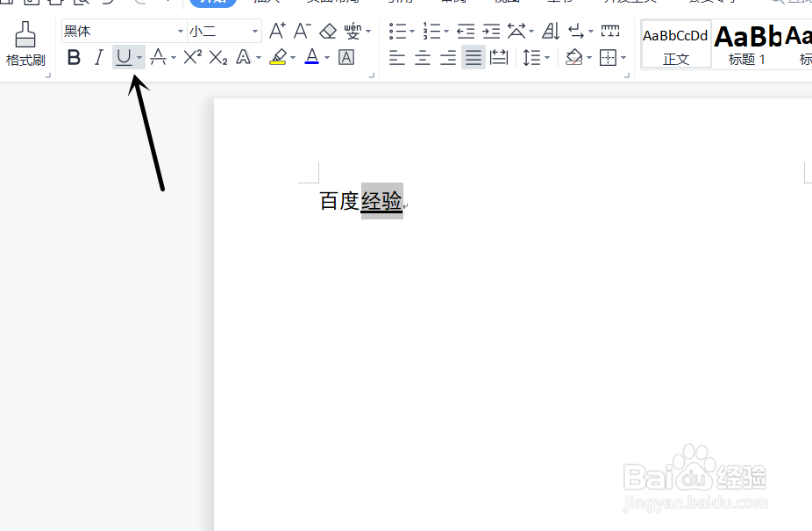Viewport: 812px width, 531px height.
Task: Expand numbering style dropdown arrow
Action: [446, 32]
